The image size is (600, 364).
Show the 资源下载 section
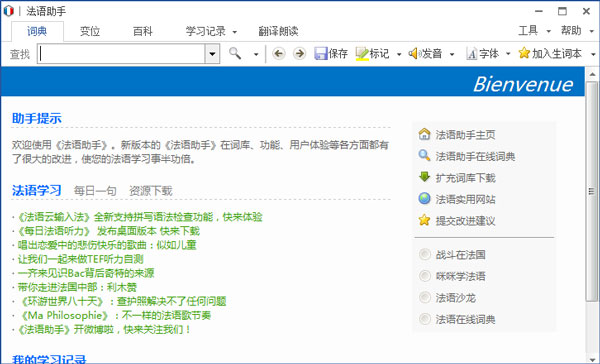click(x=151, y=191)
